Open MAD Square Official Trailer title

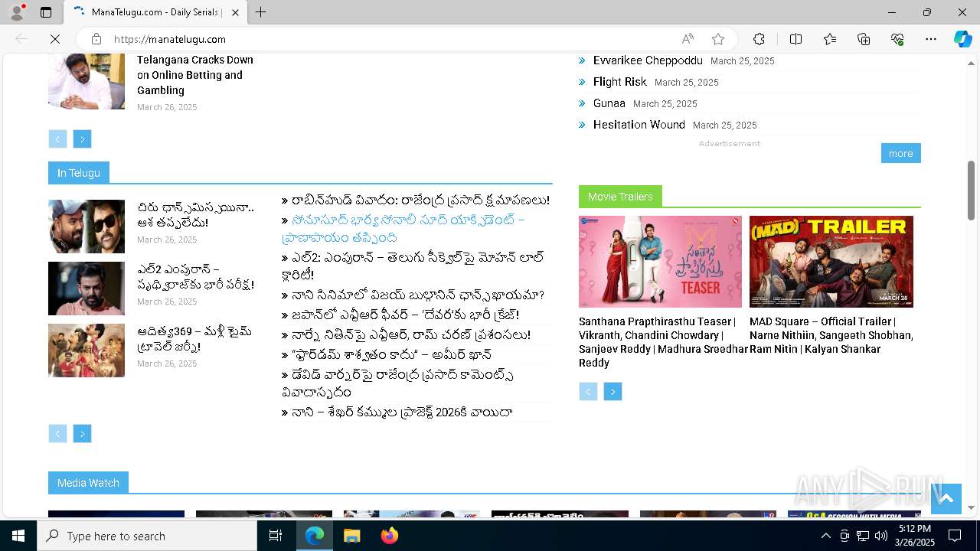(831, 335)
